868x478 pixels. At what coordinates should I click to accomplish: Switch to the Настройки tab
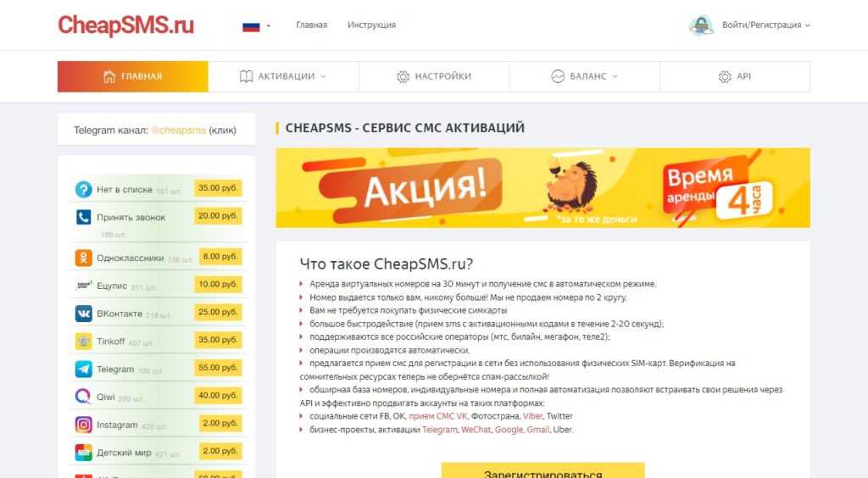click(x=434, y=76)
